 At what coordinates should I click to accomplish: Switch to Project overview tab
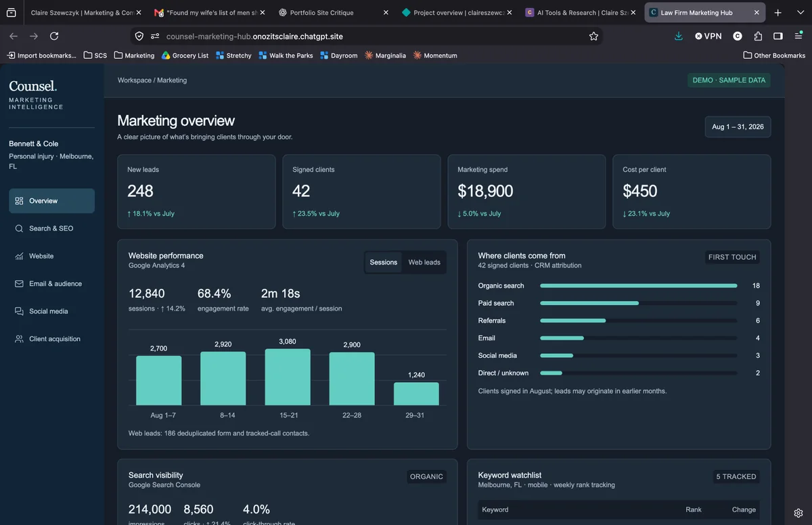(457, 13)
